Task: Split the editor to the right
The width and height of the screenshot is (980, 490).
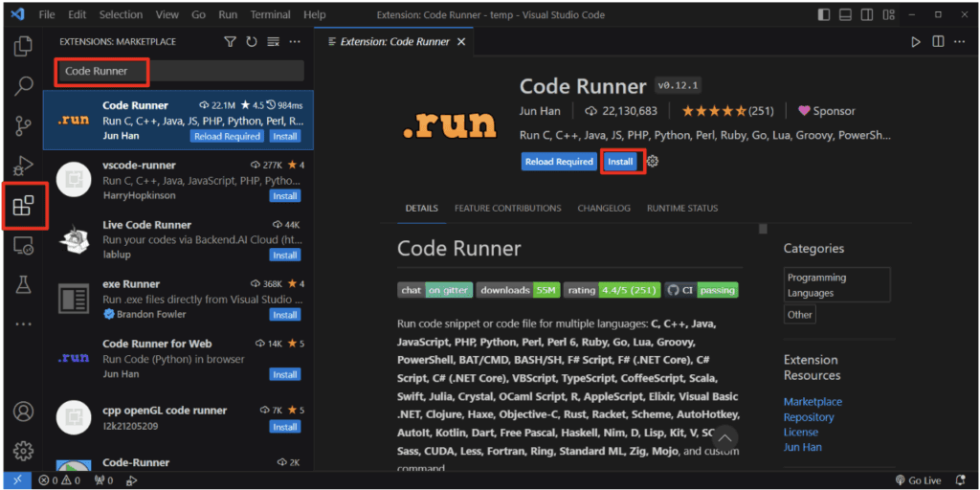Action: pyautogui.click(x=938, y=42)
